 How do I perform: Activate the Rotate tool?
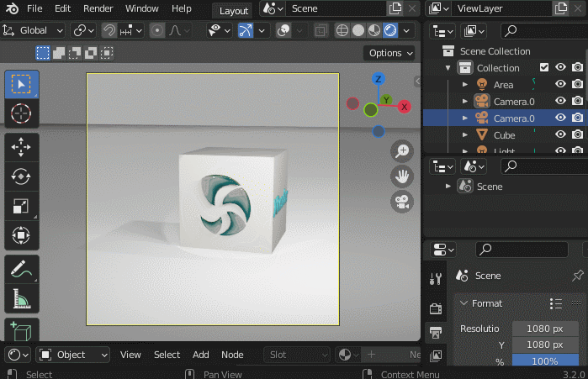coord(21,176)
